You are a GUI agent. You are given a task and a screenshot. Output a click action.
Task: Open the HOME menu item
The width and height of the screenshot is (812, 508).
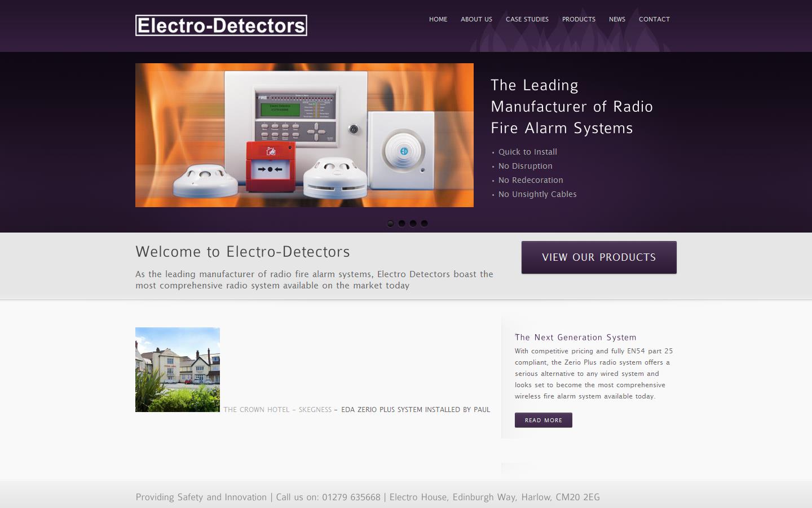(438, 19)
